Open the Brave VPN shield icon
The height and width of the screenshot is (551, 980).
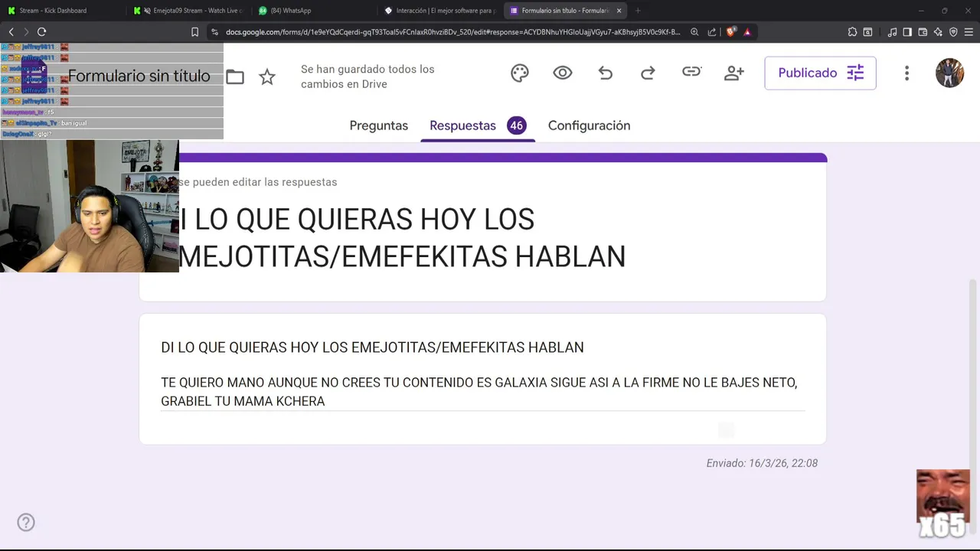click(953, 32)
